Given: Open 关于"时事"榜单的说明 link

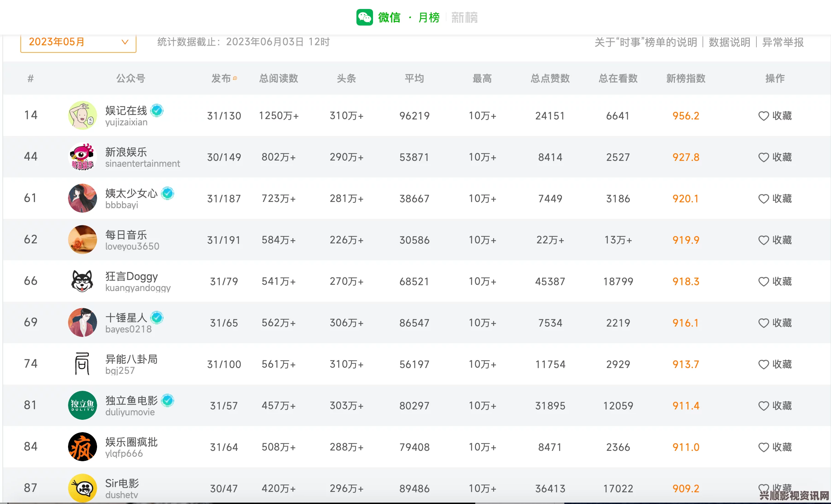Looking at the screenshot, I should 646,42.
